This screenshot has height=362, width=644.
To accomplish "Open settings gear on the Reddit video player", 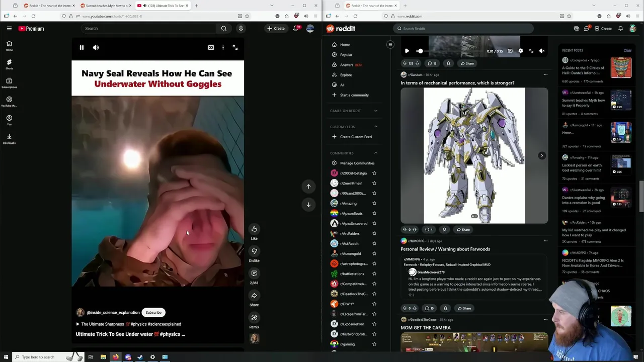I will click(520, 51).
